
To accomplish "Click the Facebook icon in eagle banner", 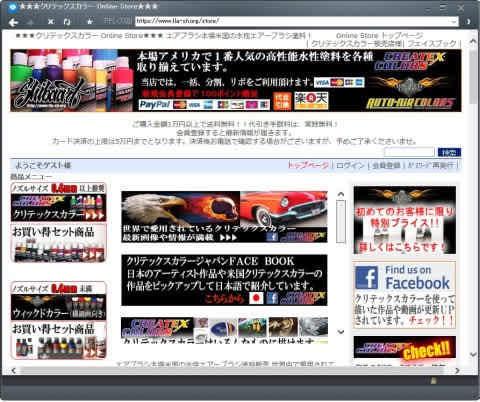I will [272, 236].
